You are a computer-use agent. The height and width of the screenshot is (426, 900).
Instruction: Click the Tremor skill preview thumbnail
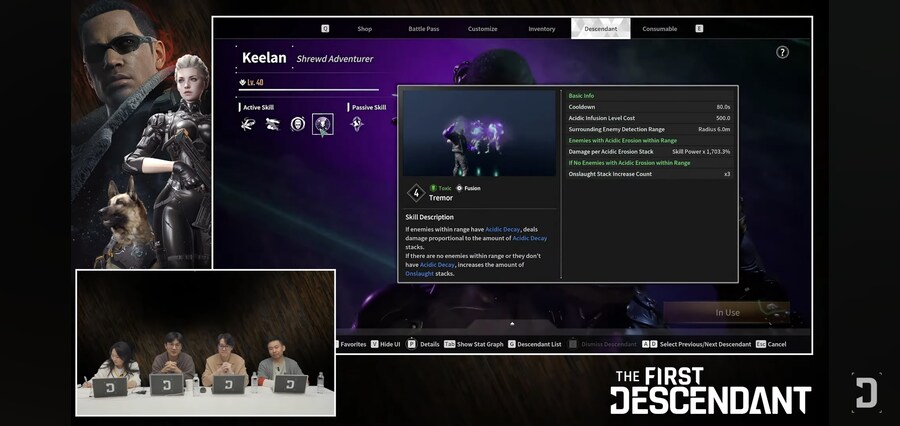[479, 133]
